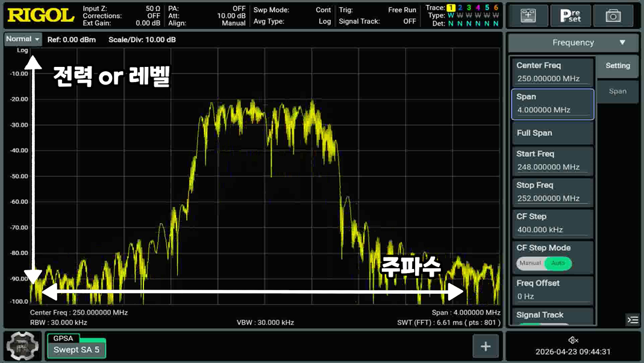Select the Swept SA 5 measurement tab
Image resolution: width=644 pixels, height=363 pixels.
pos(77,350)
